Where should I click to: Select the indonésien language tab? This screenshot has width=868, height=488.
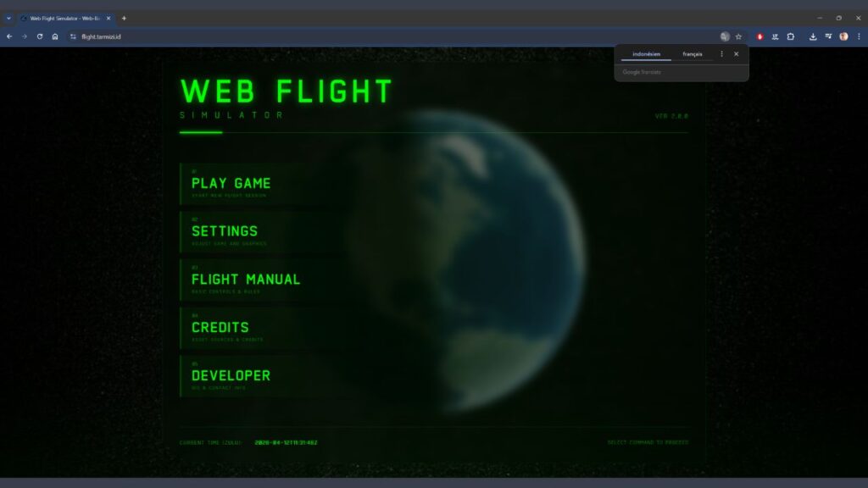tap(645, 53)
